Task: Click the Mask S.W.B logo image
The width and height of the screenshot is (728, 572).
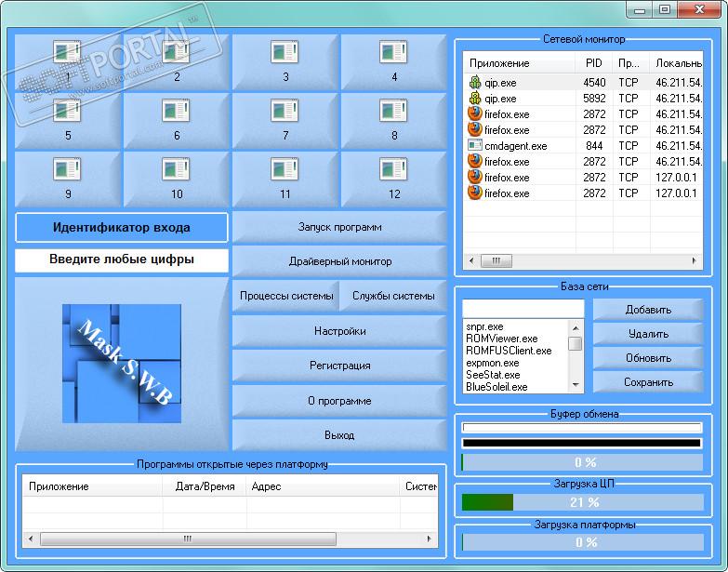Action: click(122, 364)
